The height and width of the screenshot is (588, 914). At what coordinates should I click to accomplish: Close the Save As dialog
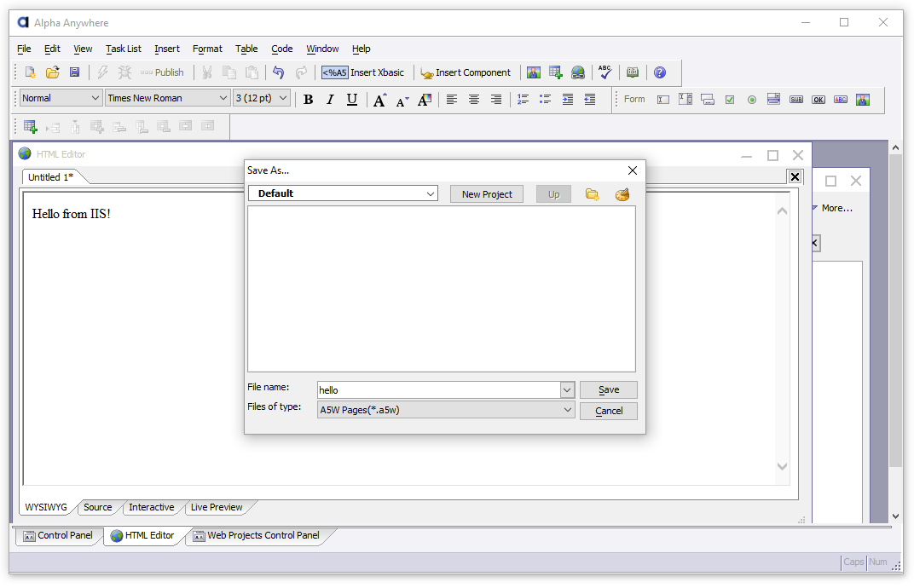[x=633, y=170]
